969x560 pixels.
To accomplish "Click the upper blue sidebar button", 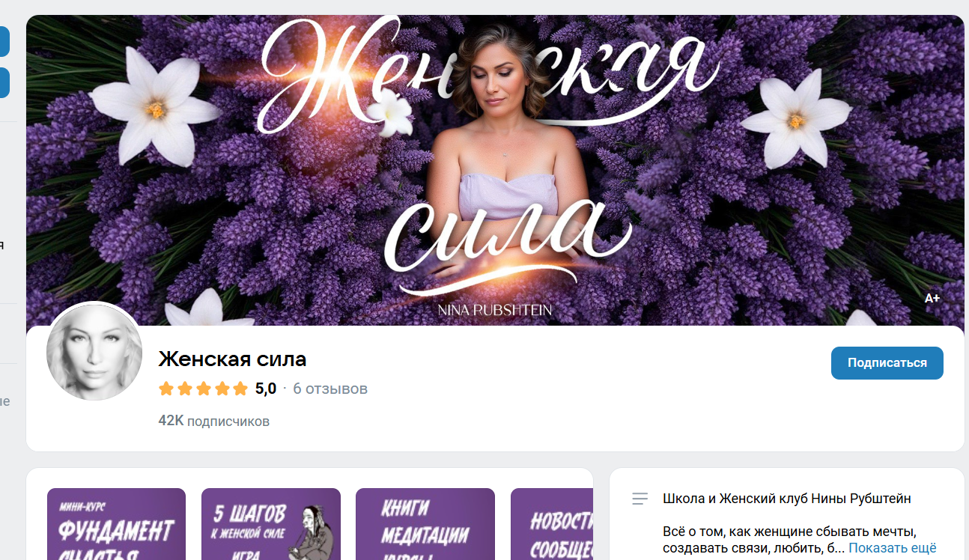I will 4,42.
